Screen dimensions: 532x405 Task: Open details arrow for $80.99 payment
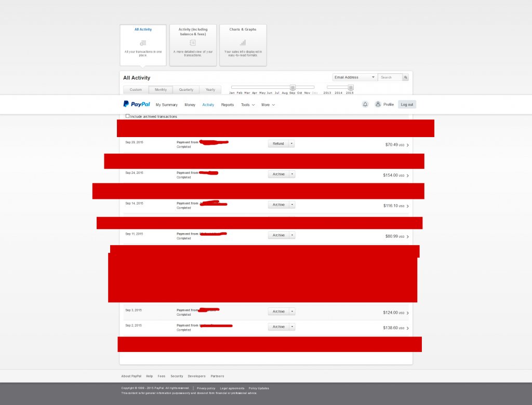(x=407, y=236)
